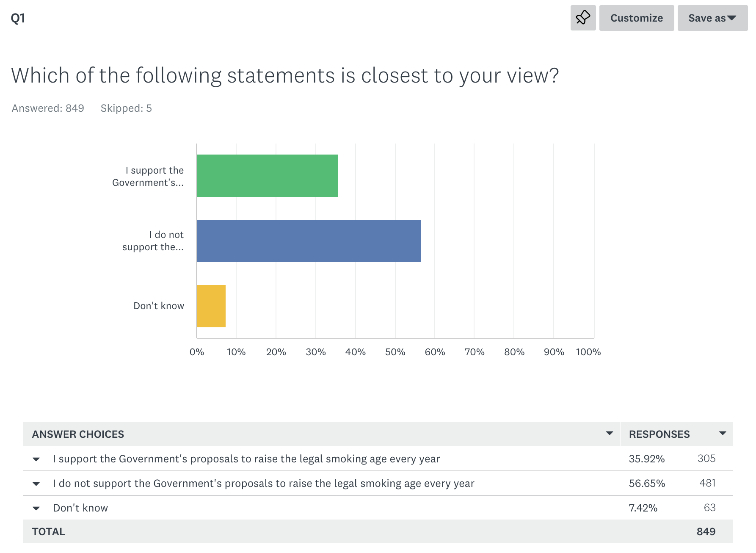The image size is (756, 553).
Task: Click the green 'I support' bar
Action: pos(267,176)
